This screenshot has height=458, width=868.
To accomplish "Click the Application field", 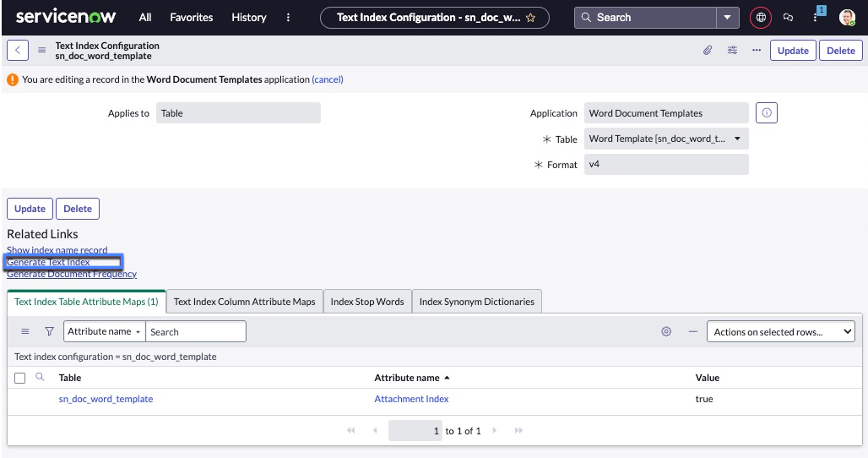I will [x=666, y=113].
